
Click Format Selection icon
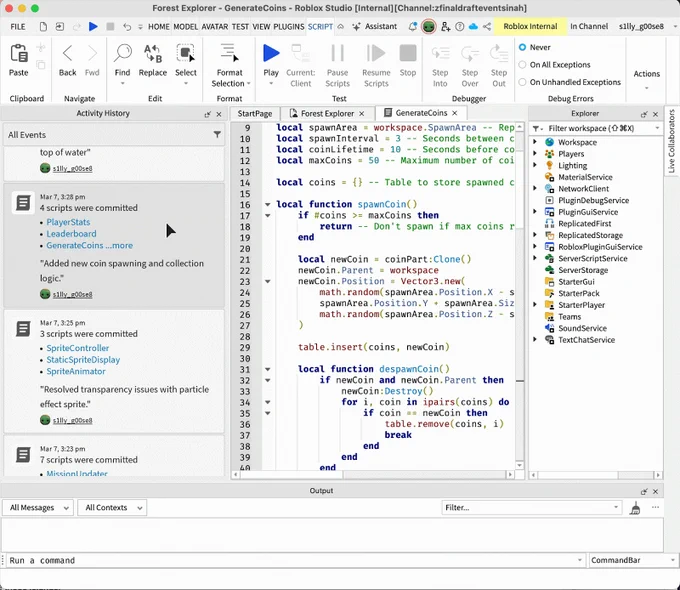coord(229,53)
